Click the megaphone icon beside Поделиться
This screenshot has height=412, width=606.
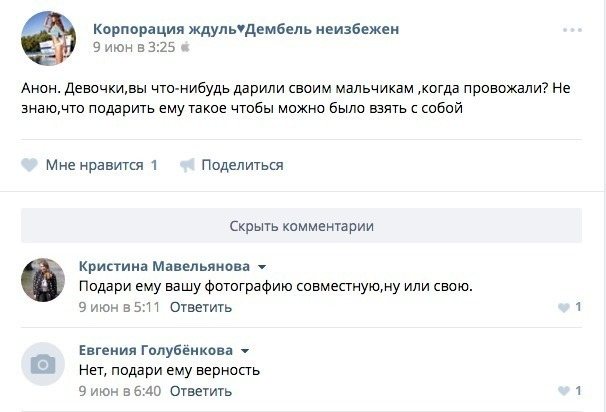coord(186,165)
